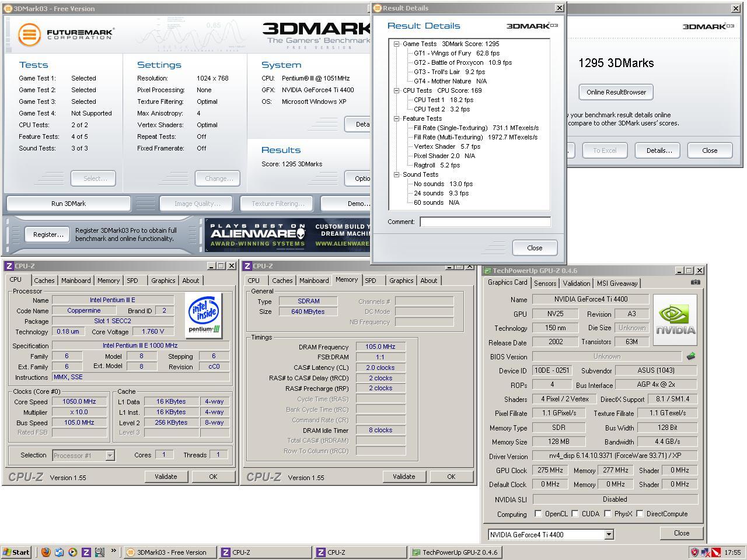Select 'GT3 - Troll's Lair' result row

point(449,72)
